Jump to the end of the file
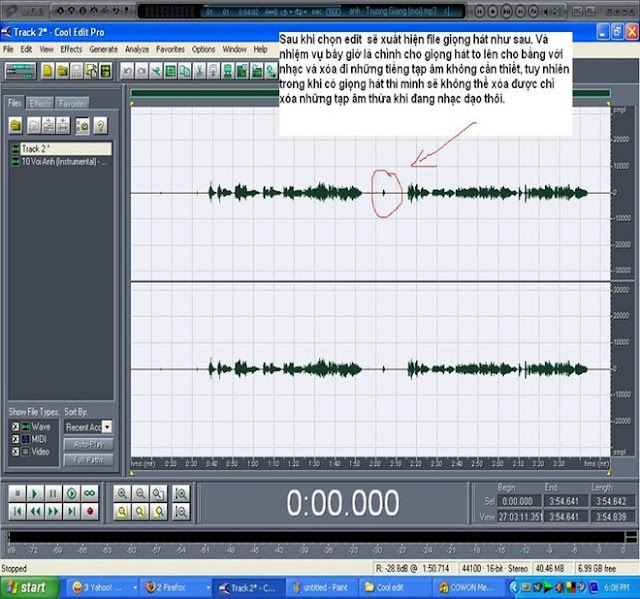Screen dimensions: 640x599 coord(71,511)
